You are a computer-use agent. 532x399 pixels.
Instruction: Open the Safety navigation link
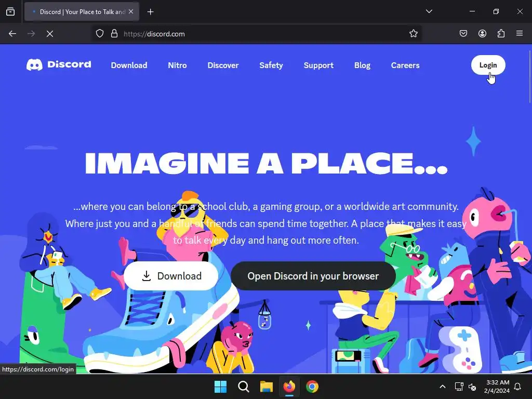[271, 65]
